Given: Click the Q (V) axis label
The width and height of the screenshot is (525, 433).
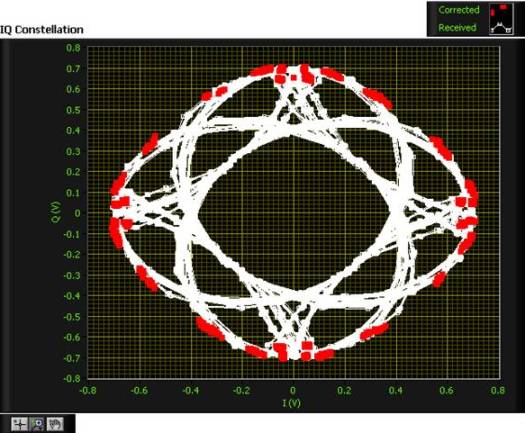Looking at the screenshot, I should [57, 212].
